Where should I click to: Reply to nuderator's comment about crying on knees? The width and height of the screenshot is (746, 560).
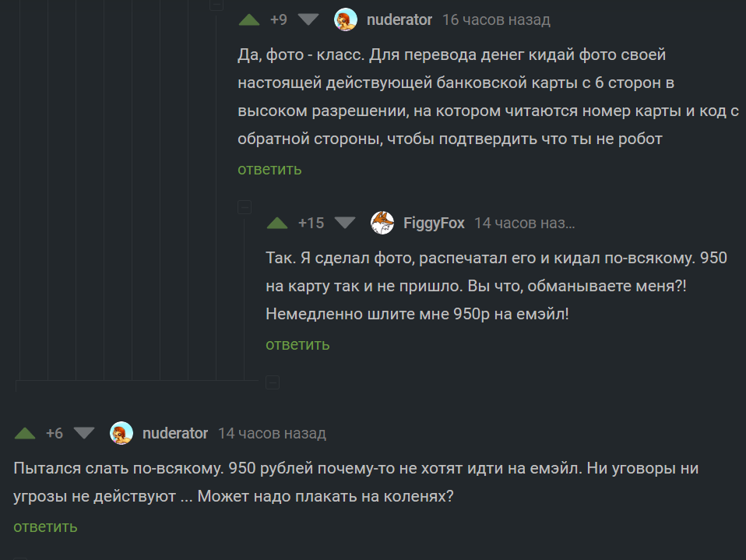click(45, 527)
